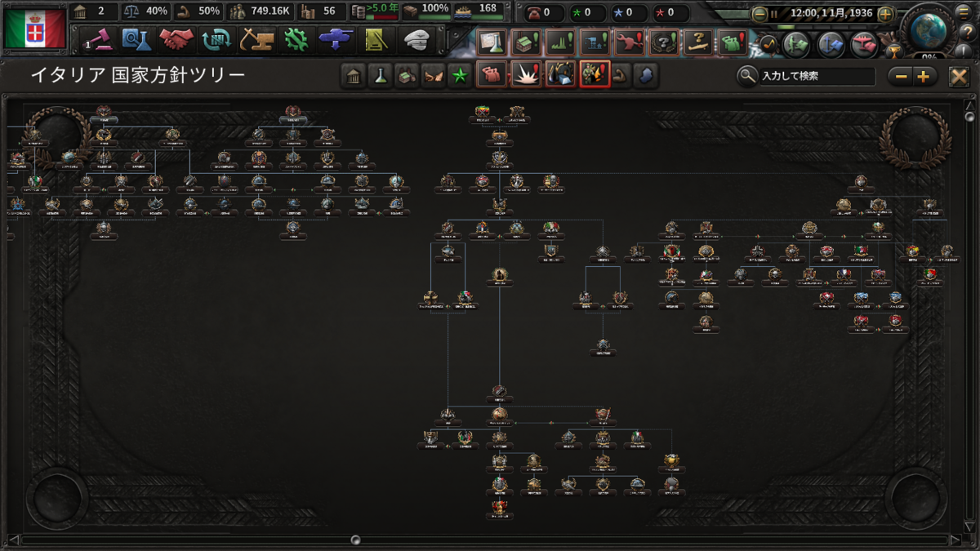Click the factories count 56
The width and height of the screenshot is (980, 551).
coord(321,11)
